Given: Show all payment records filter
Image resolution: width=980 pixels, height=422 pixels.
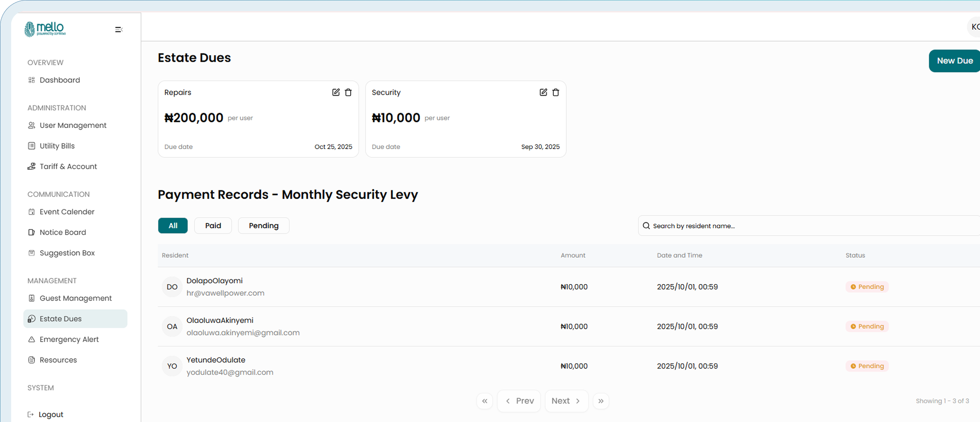Looking at the screenshot, I should pyautogui.click(x=173, y=226).
